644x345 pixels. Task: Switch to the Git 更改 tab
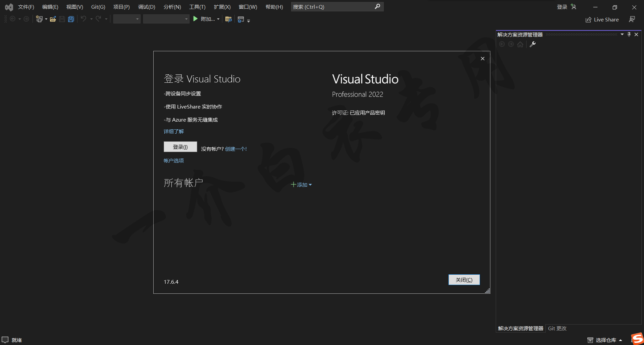[557, 328]
